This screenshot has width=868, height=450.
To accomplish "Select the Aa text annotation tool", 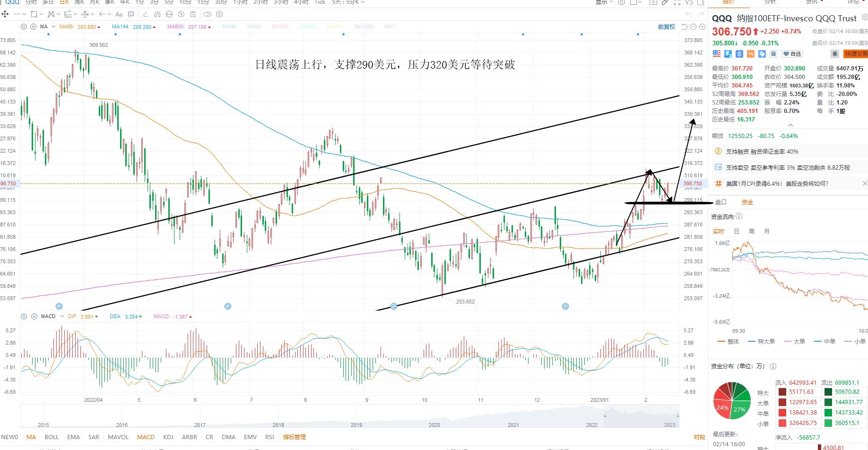I will [x=119, y=14].
